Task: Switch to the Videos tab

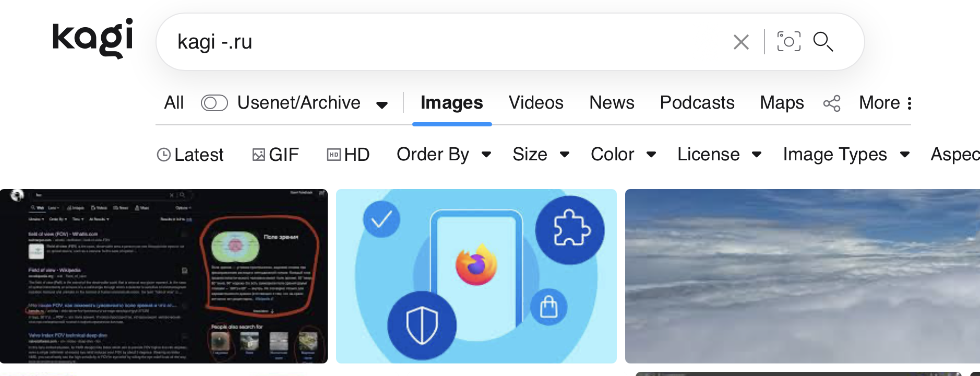Action: point(536,103)
